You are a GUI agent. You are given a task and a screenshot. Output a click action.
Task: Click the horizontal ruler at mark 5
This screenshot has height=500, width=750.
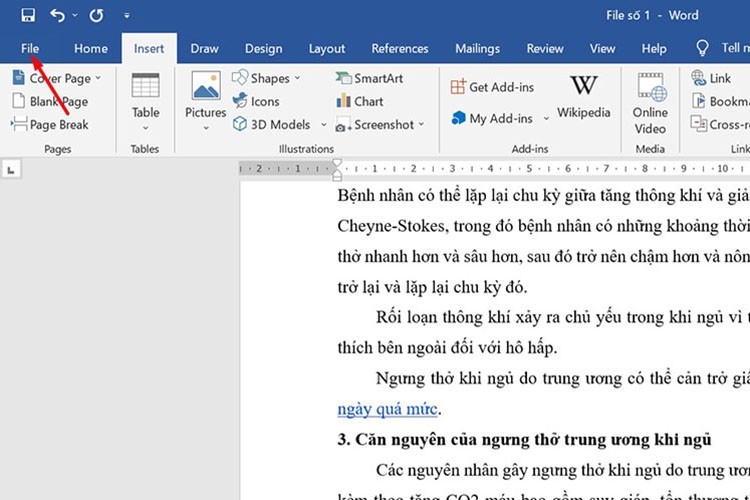click(529, 168)
